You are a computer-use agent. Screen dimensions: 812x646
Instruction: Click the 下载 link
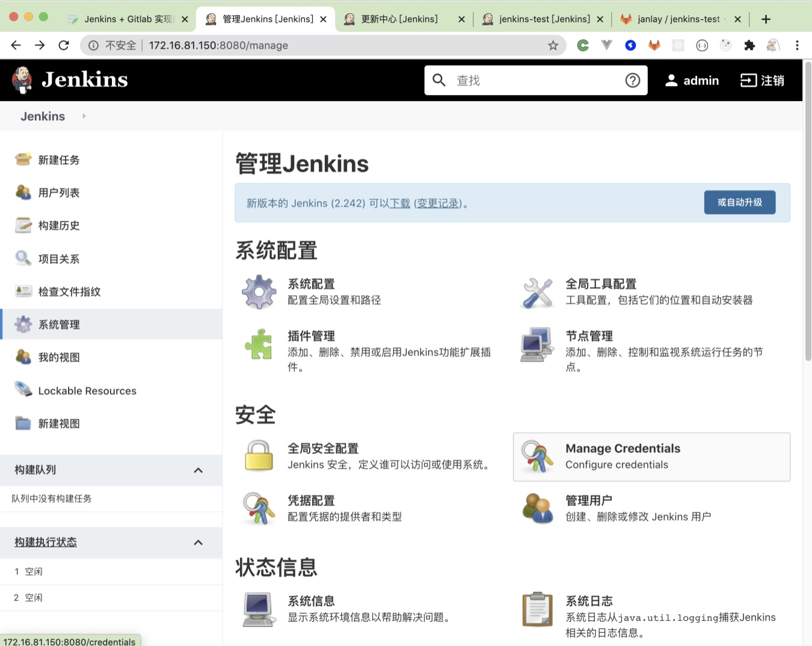click(x=400, y=203)
